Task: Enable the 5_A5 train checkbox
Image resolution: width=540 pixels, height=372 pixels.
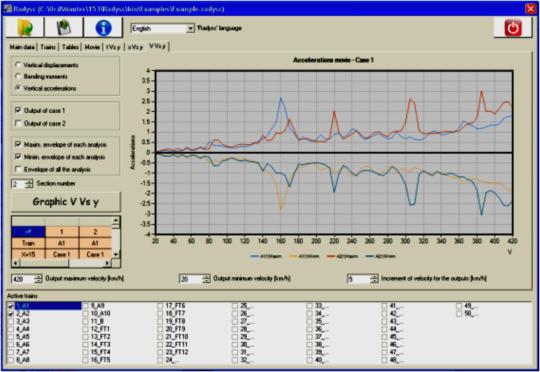Action: (11, 337)
